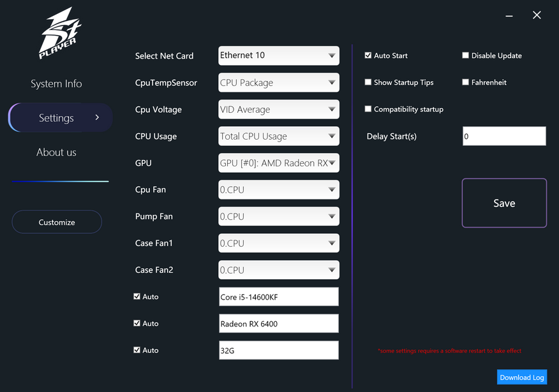Image resolution: width=559 pixels, height=392 pixels.
Task: Open the GPU selection dropdown
Action: [278, 163]
